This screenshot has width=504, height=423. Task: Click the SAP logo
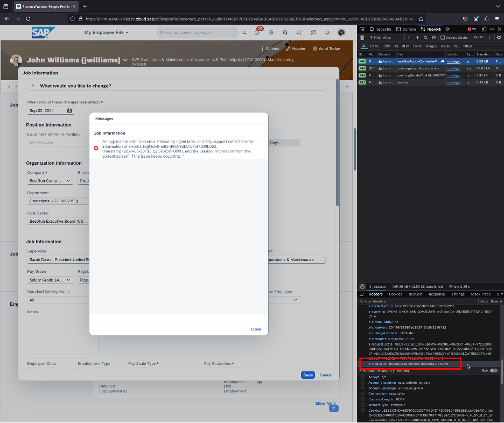click(x=43, y=32)
